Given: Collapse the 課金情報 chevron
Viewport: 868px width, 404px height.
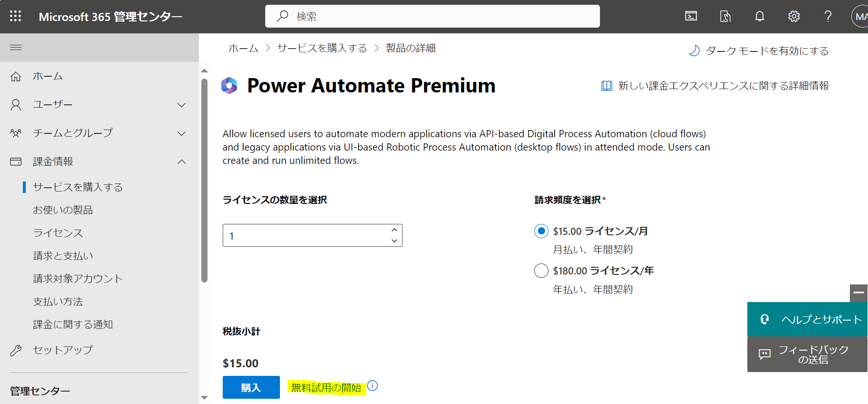Looking at the screenshot, I should tap(181, 162).
